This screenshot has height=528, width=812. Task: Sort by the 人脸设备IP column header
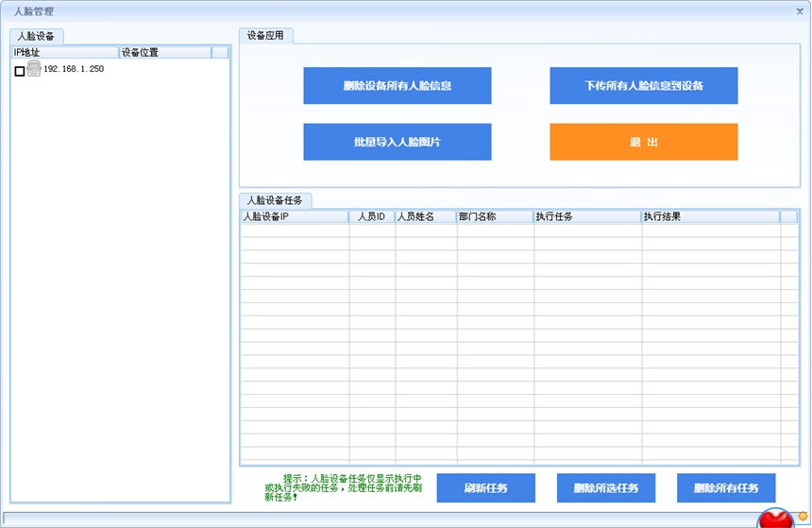click(294, 217)
